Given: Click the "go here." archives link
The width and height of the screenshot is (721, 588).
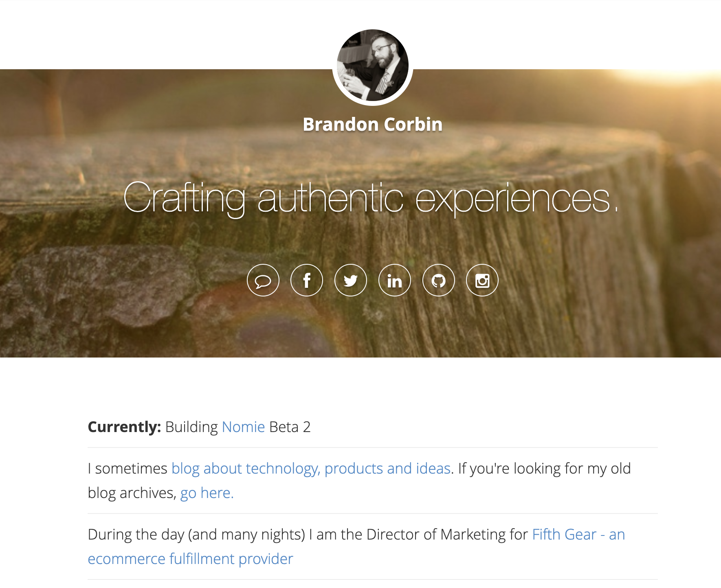Looking at the screenshot, I should [207, 493].
